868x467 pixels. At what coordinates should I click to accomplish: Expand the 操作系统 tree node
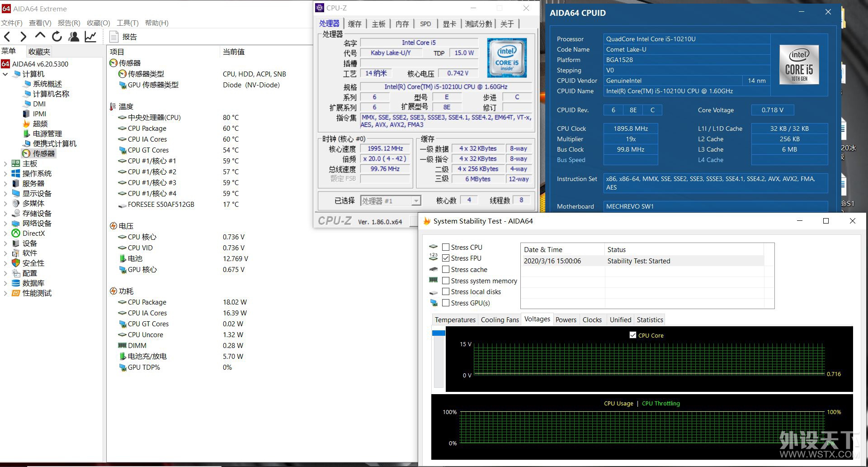click(5, 173)
